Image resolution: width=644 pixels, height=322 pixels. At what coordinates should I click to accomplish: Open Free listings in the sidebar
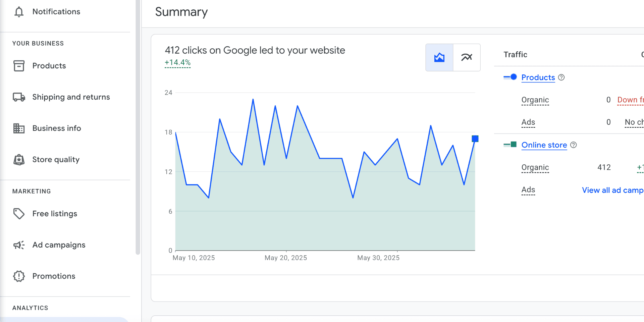55,214
